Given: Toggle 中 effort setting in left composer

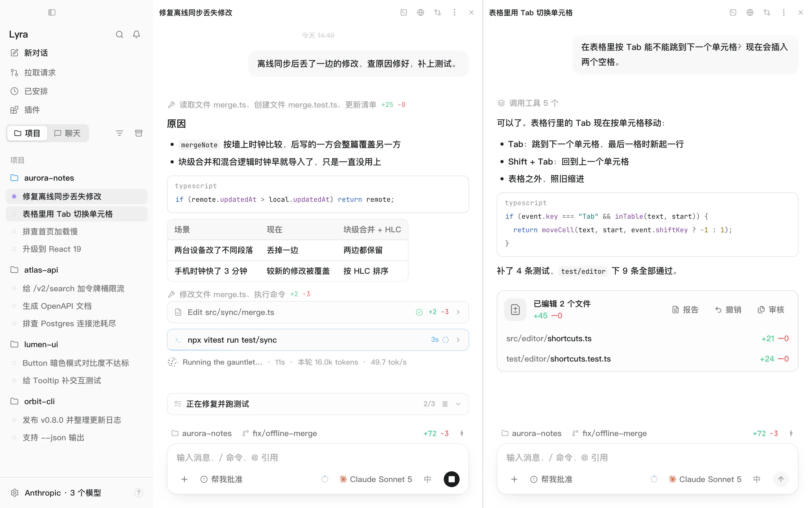Looking at the screenshot, I should 427,479.
